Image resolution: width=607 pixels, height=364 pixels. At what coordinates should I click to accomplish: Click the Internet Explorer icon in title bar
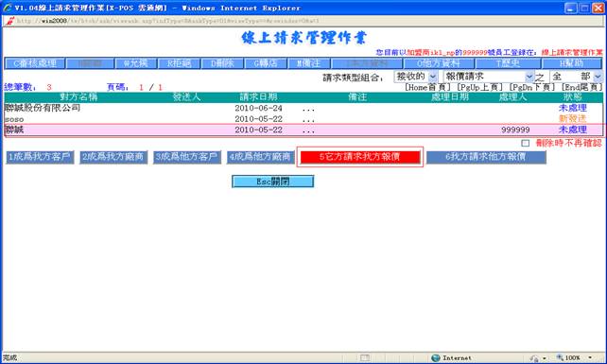(x=8, y=8)
